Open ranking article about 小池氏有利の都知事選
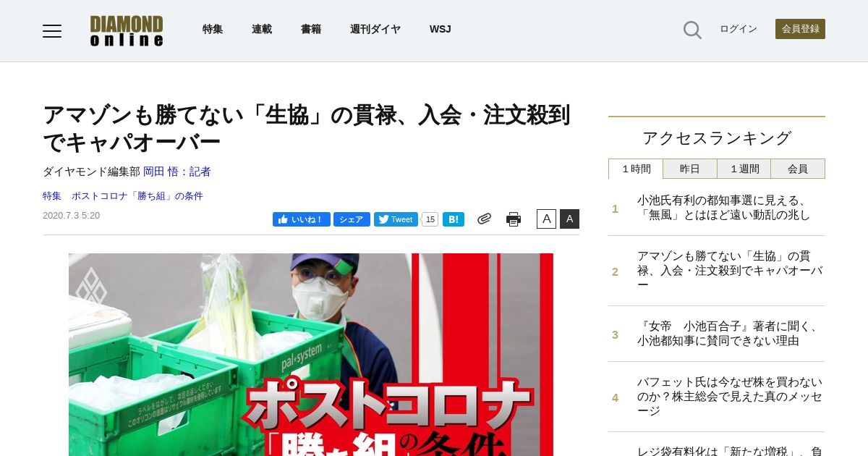 (724, 208)
